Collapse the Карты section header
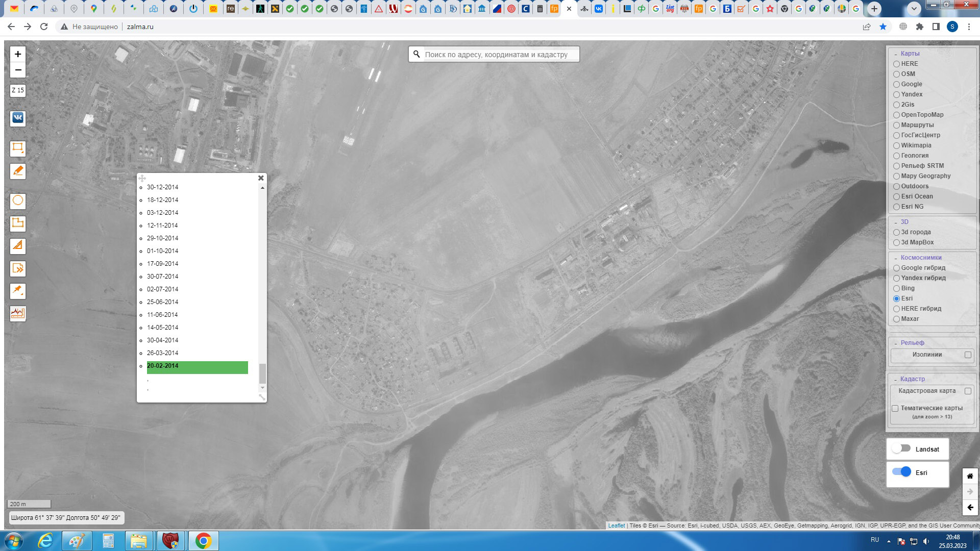The image size is (980, 551). click(x=910, y=54)
